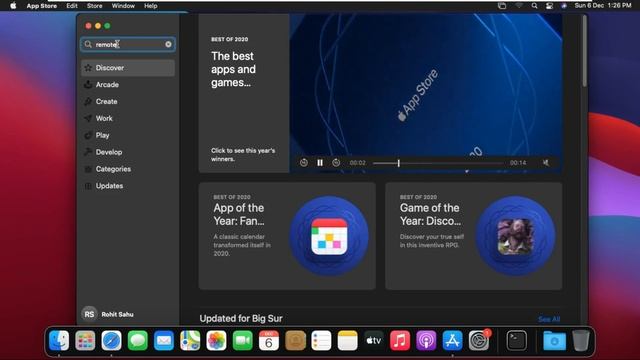Image resolution: width=640 pixels, height=360 pixels.
Task: Open Rohit Sahu account profile
Action: point(109,314)
